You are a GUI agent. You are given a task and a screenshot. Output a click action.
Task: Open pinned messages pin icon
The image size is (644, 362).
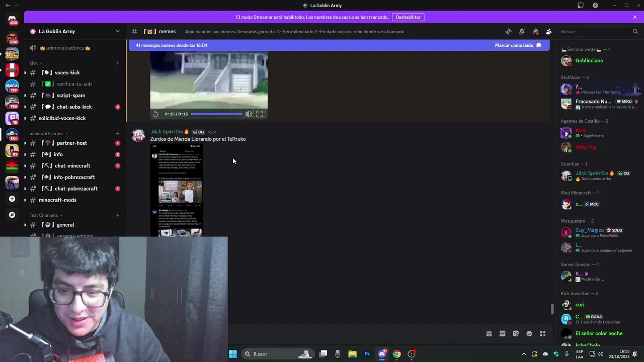point(535,31)
